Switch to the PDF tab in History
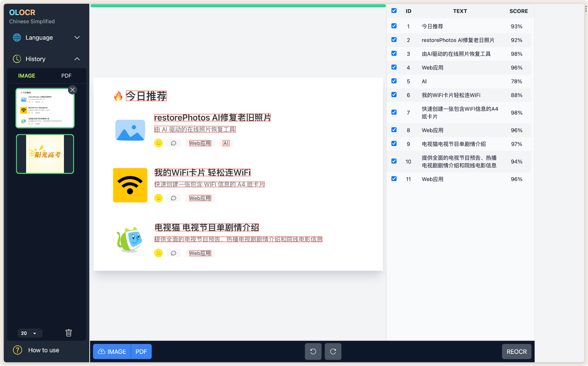The image size is (588, 366). click(x=66, y=75)
